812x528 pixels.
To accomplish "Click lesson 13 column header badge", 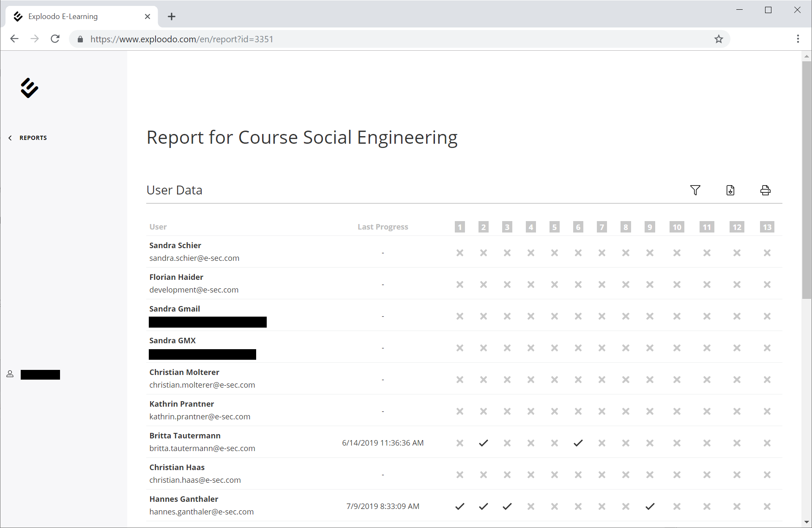I will click(767, 227).
